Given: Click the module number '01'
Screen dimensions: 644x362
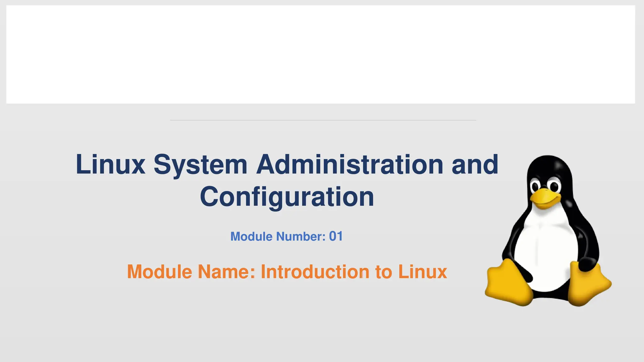Looking at the screenshot, I should pos(336,236).
